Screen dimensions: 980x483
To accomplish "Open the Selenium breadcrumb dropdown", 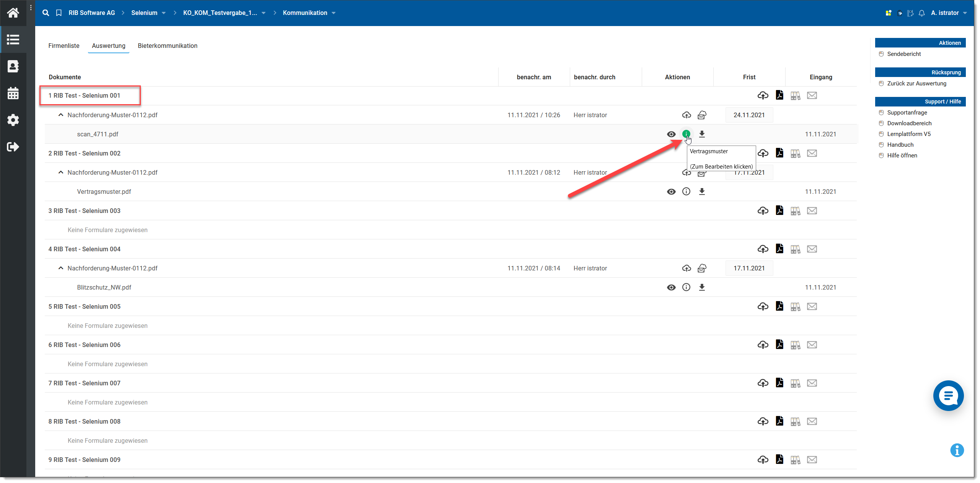I will [x=164, y=13].
